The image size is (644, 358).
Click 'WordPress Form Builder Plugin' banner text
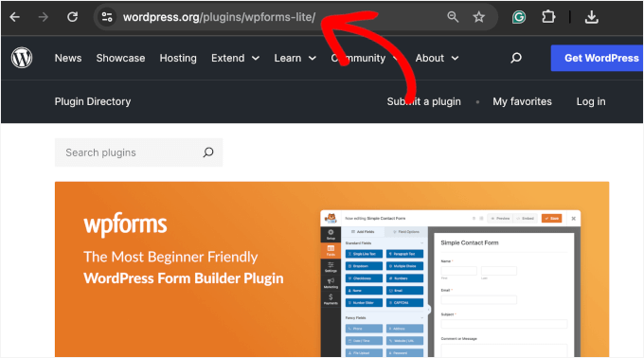tap(184, 278)
